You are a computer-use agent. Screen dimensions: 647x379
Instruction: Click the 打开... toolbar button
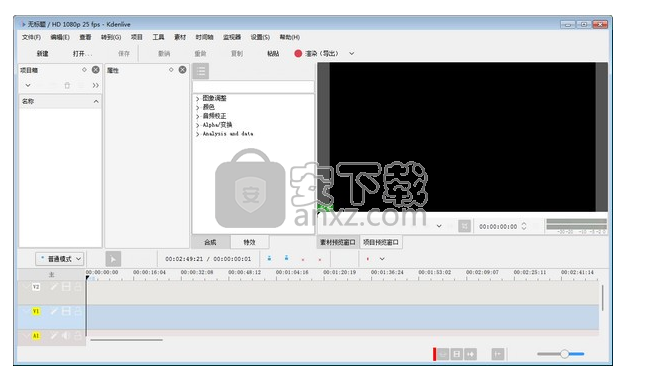83,54
